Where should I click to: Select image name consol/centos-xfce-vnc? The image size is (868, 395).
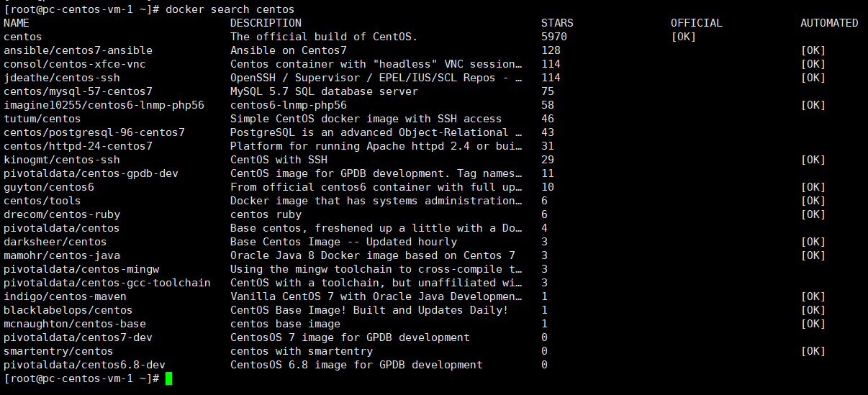pyautogui.click(x=75, y=64)
